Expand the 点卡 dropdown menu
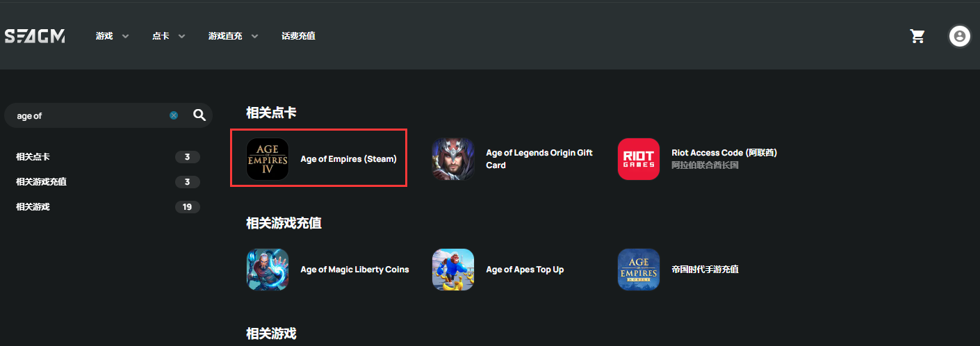 point(169,36)
